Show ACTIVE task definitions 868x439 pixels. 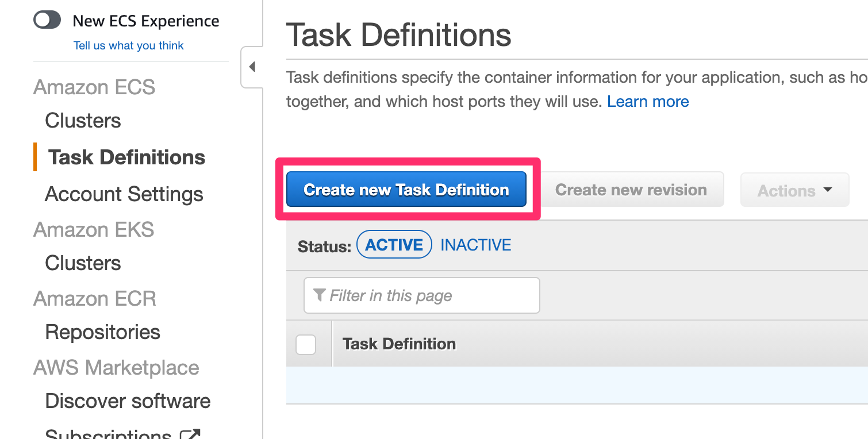[394, 244]
